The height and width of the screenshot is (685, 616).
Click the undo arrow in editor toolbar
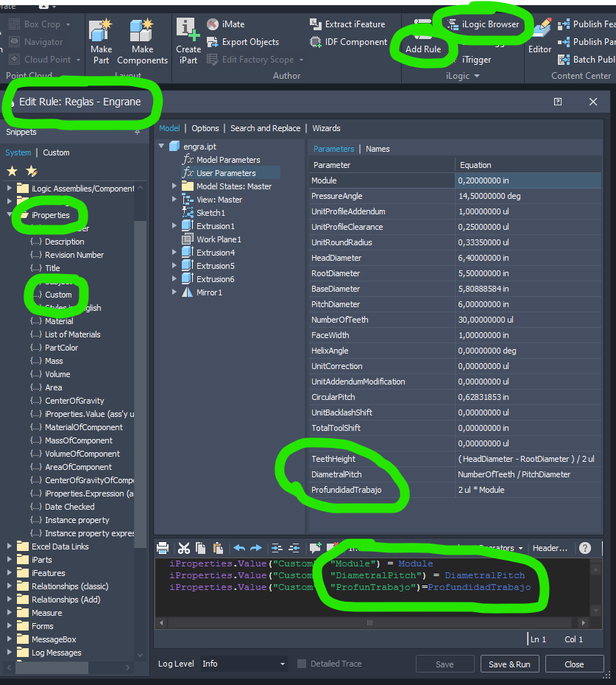(239, 548)
